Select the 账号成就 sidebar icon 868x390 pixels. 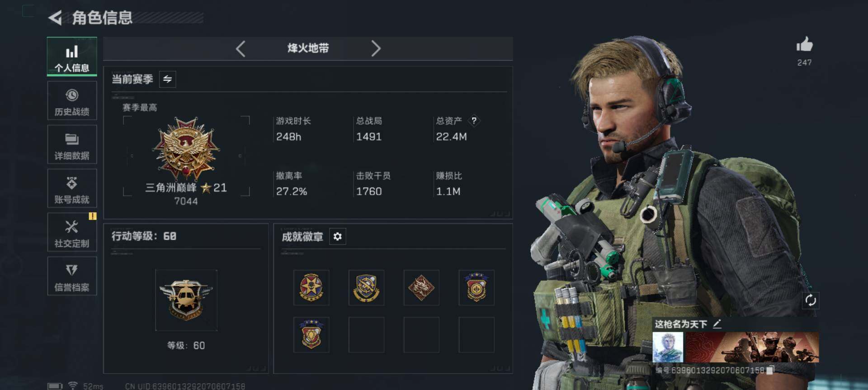click(72, 188)
